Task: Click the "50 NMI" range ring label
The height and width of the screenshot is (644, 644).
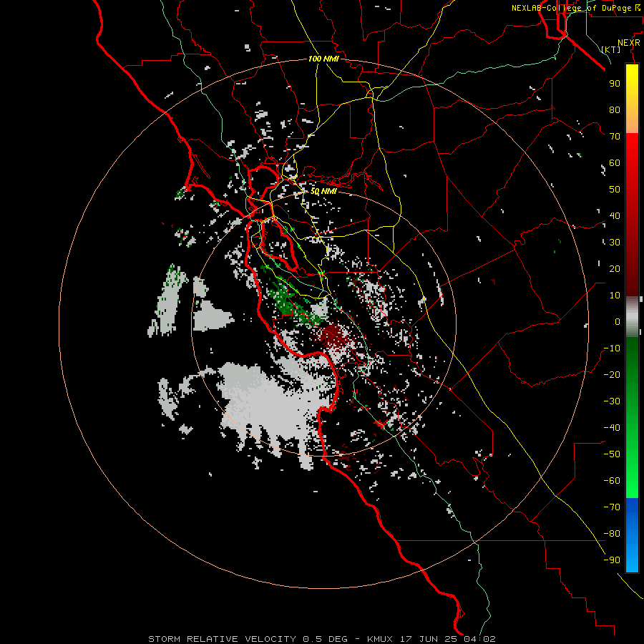Action: click(323, 191)
